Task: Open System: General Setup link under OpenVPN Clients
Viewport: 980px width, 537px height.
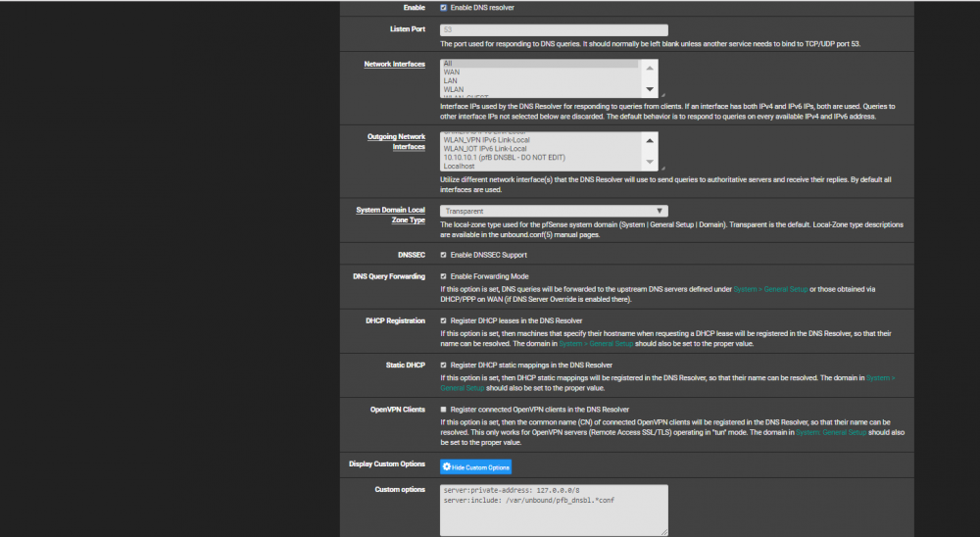Action: coord(831,432)
